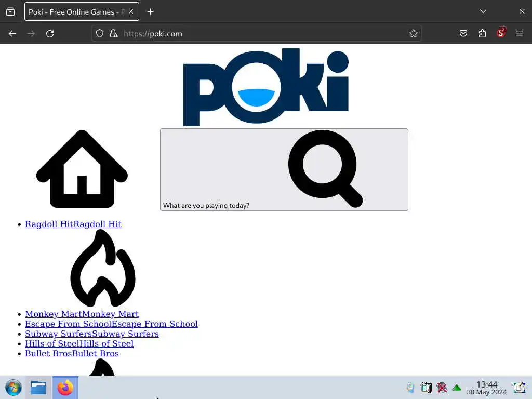Click the crossed-out red tray icon
This screenshot has height=399, width=532.
point(442,388)
